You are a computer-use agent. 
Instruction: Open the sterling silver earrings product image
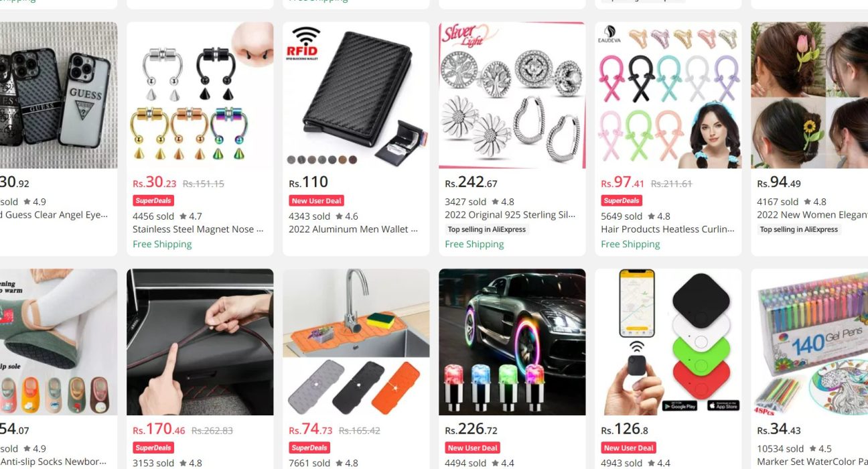pyautogui.click(x=512, y=95)
